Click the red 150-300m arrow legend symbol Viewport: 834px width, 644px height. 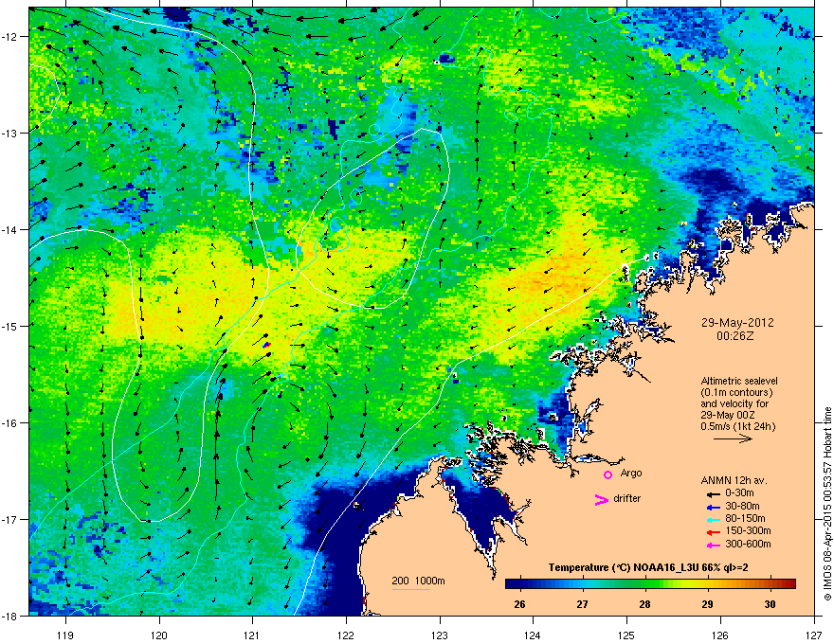(714, 532)
